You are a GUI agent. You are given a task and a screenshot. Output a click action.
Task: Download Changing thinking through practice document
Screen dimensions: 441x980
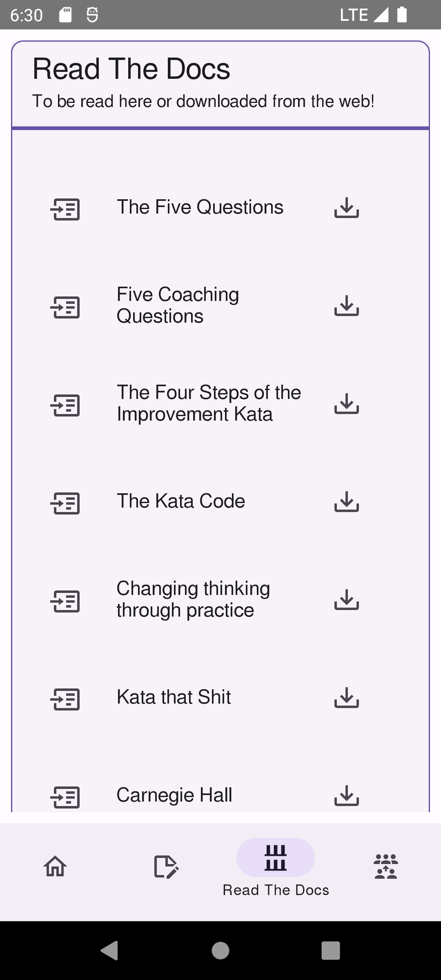[x=346, y=600]
